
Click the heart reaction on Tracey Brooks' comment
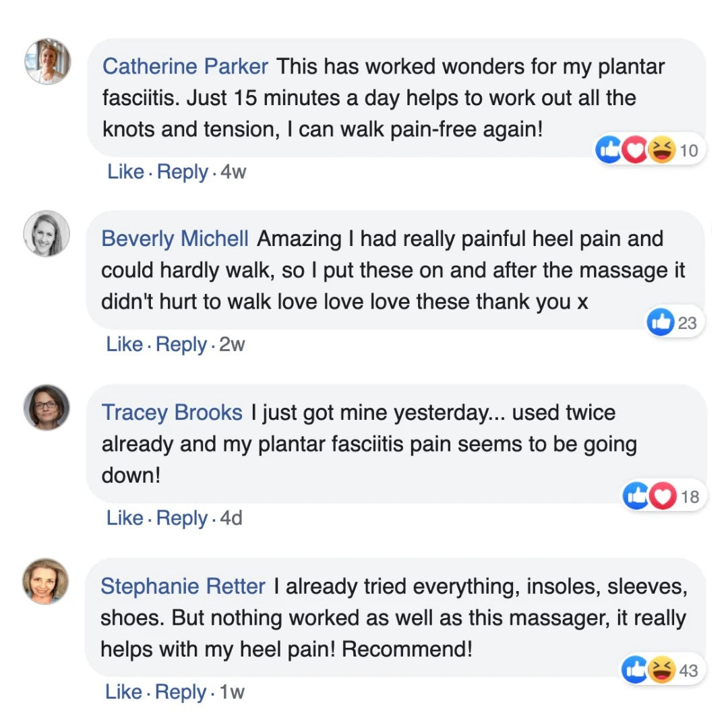(x=663, y=497)
